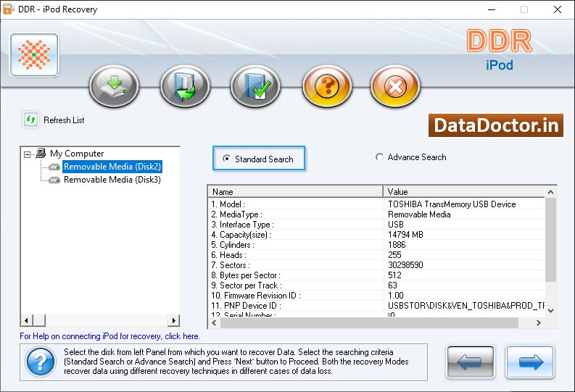575x392 pixels.
Task: Open help via question mark toolbar icon
Action: (327, 86)
